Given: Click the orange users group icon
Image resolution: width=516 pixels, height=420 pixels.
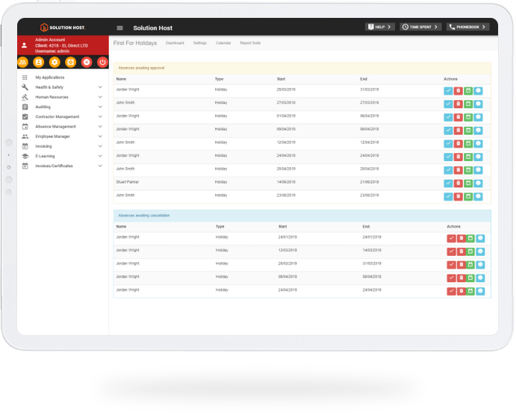Looking at the screenshot, I should (x=22, y=62).
